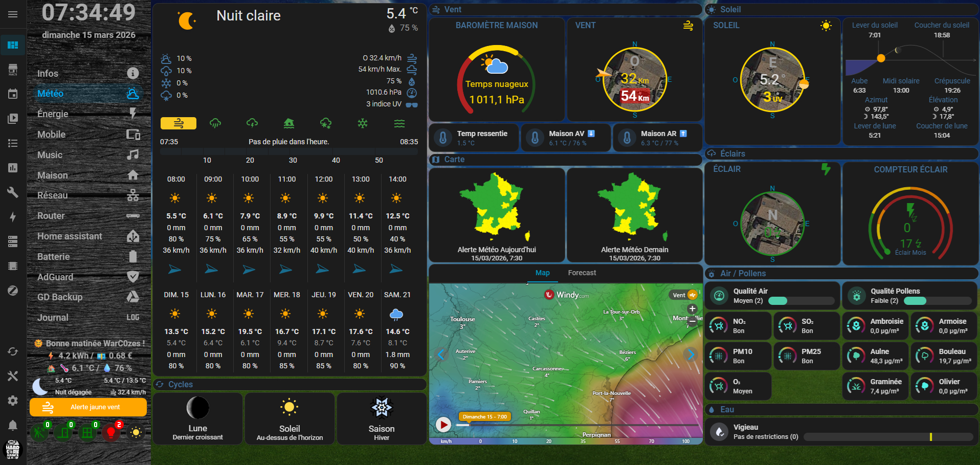Click the motion detector badge icon
This screenshot has width=980, height=465.
pyautogui.click(x=39, y=432)
